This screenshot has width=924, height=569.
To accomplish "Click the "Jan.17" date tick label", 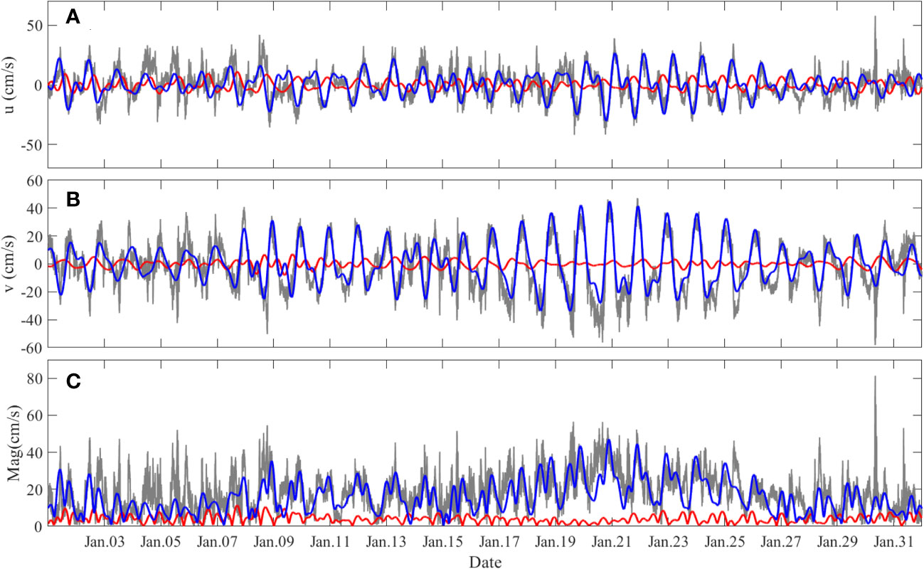I will point(500,542).
